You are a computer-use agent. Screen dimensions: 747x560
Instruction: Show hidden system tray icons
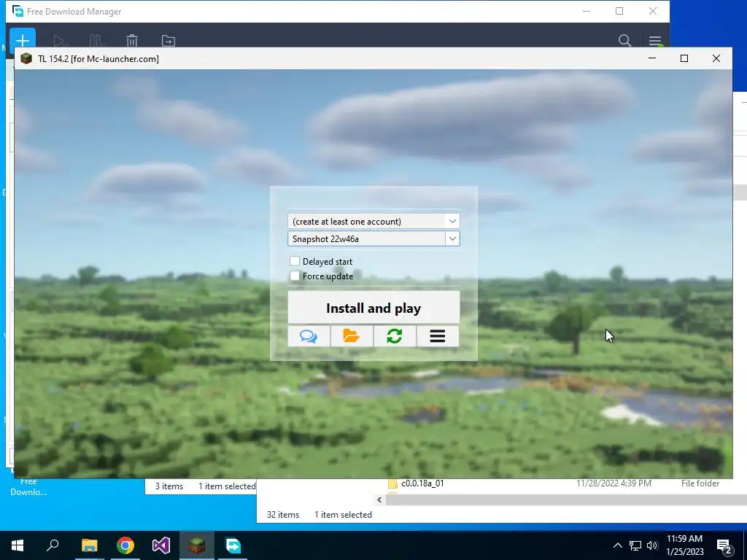tap(617, 545)
